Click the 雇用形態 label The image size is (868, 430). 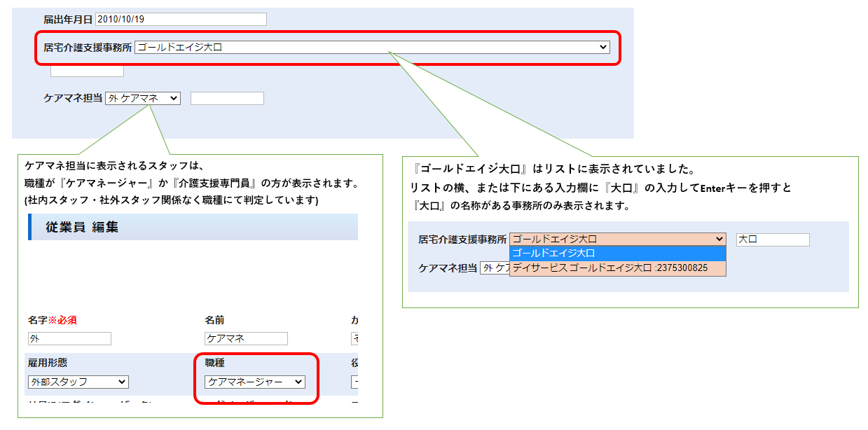pos(48,363)
